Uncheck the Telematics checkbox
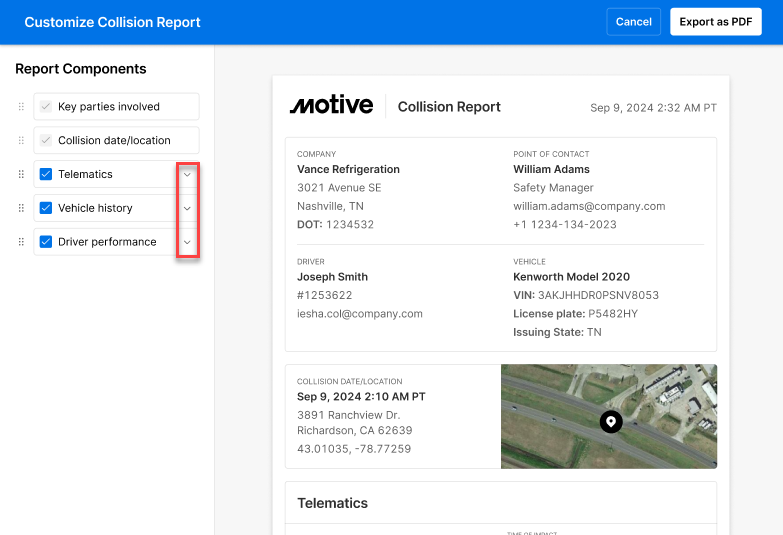Viewport: 783px width, 535px height. [x=46, y=174]
